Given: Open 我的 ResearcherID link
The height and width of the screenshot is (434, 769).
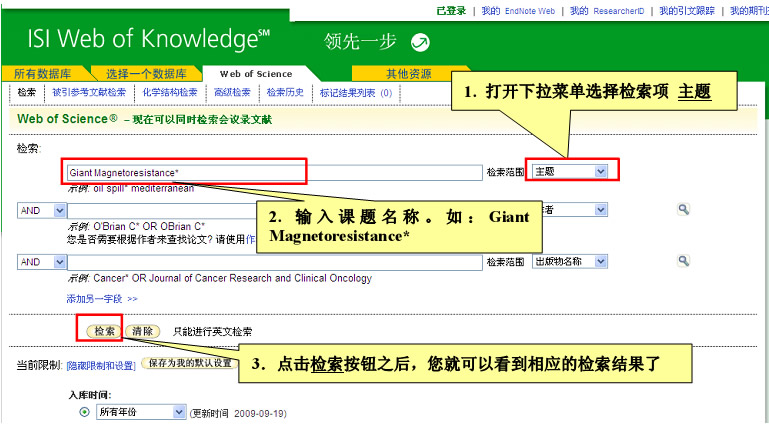Looking at the screenshot, I should point(607,11).
